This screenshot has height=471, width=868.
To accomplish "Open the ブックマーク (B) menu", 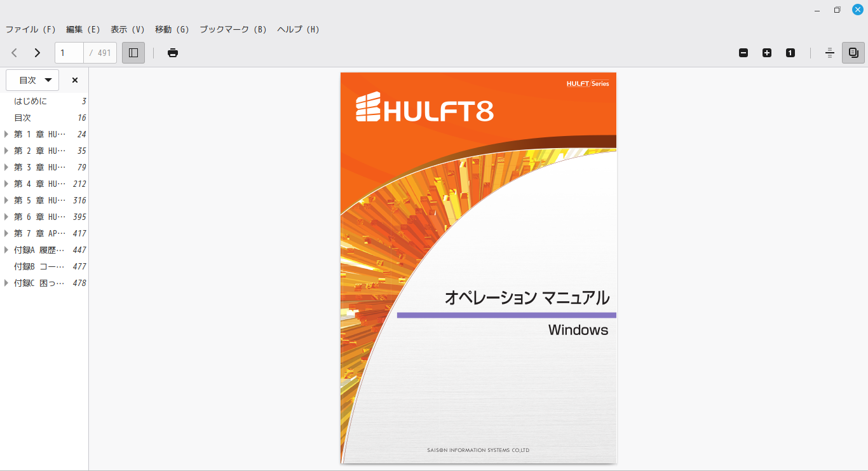I will [233, 29].
